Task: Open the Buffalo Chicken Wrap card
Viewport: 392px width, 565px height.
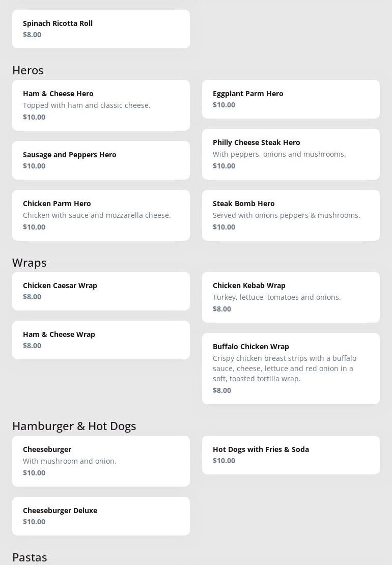Action: pos(291,368)
